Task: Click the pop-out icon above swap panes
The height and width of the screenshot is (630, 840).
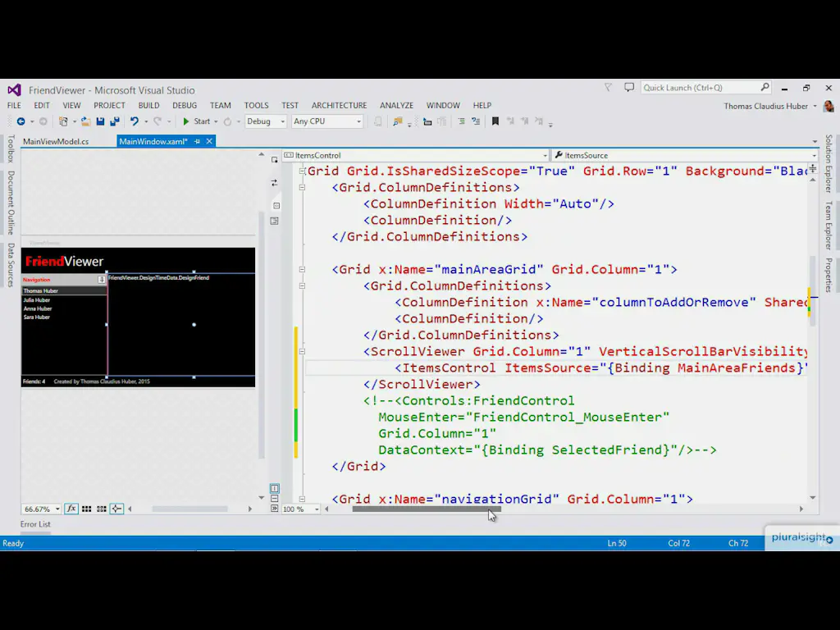Action: 274,160
